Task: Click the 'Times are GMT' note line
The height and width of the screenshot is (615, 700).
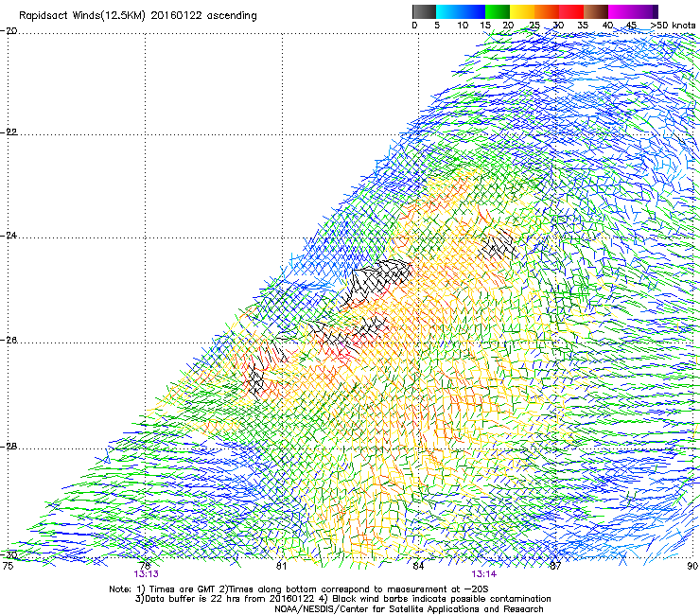Action: click(299, 589)
